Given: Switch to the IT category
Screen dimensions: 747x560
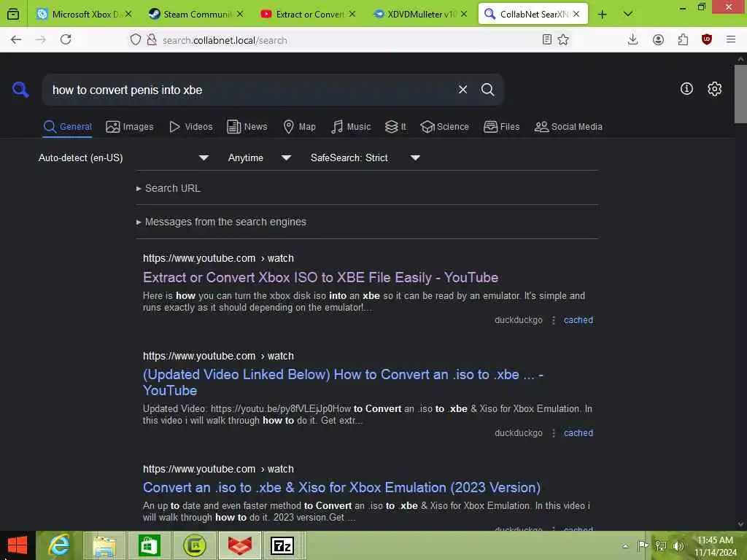Looking at the screenshot, I should pos(395,127).
